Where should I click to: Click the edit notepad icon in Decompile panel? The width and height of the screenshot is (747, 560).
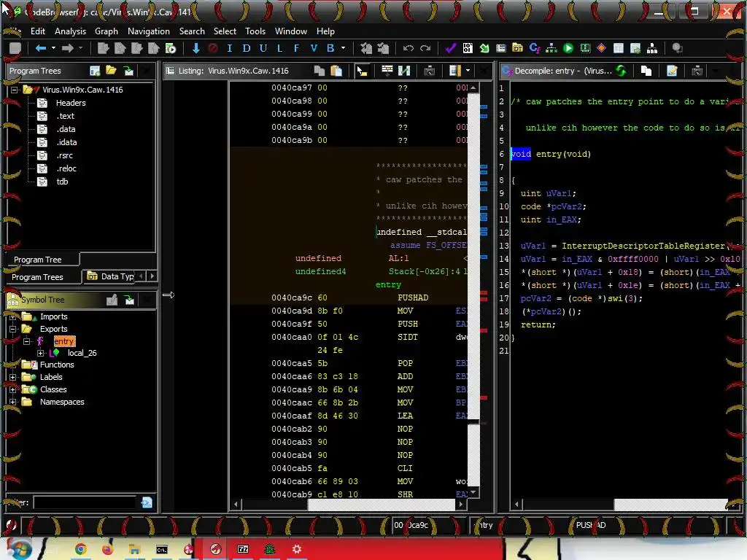pos(672,71)
